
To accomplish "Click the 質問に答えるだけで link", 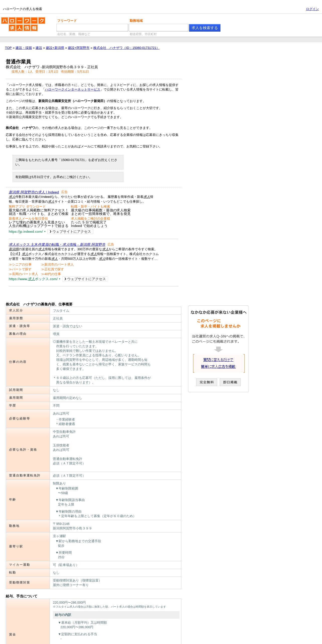I will click(x=218, y=360).
